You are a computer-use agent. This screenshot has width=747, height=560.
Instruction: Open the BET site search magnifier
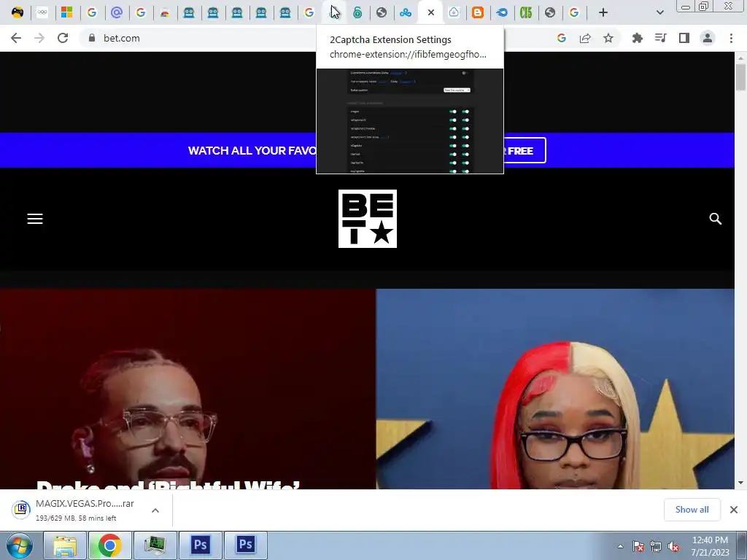click(x=715, y=219)
